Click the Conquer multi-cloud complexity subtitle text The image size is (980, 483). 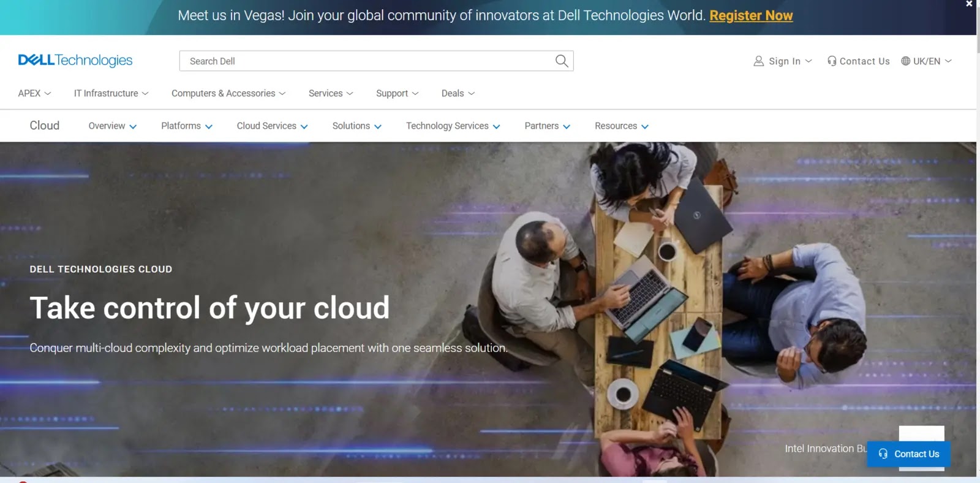[x=268, y=348]
